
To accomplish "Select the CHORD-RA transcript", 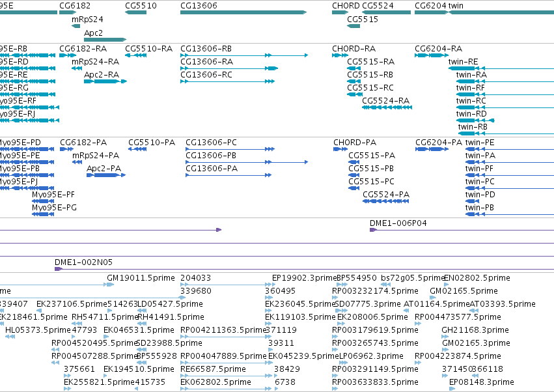I will [340, 55].
